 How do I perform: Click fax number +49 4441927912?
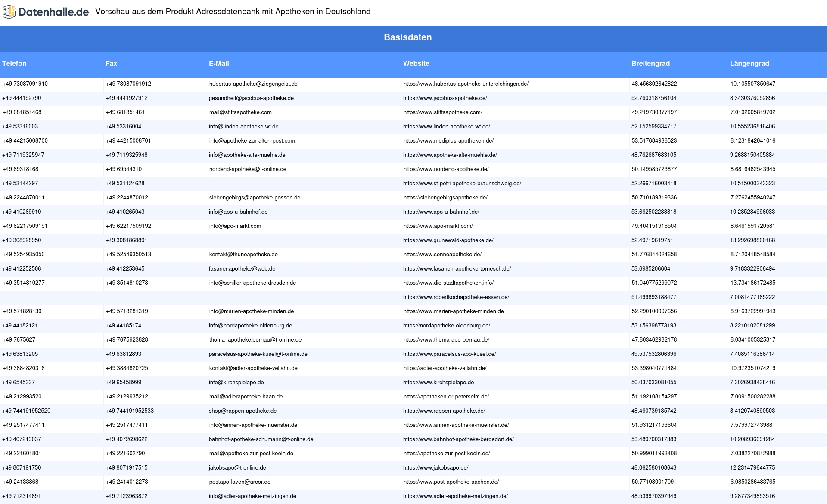[x=127, y=98]
